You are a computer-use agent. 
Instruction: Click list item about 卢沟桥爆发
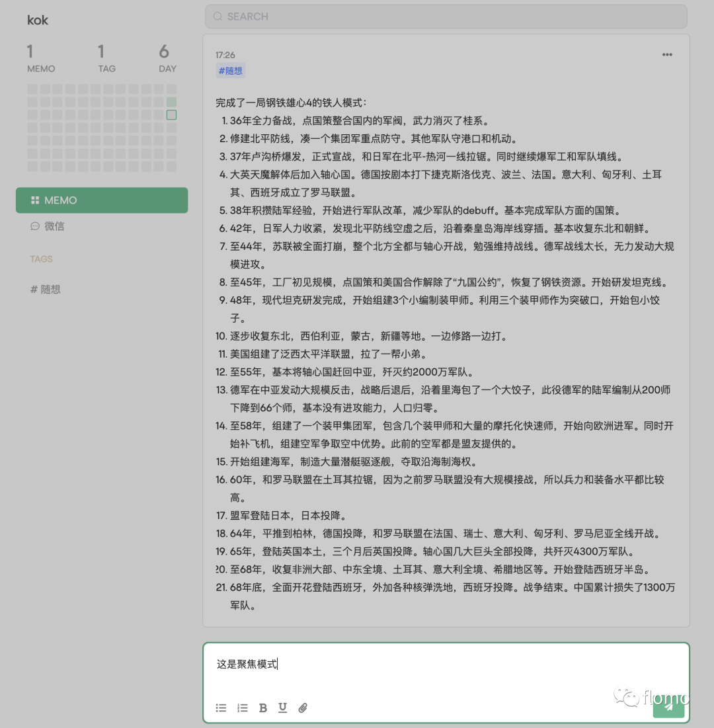click(422, 157)
